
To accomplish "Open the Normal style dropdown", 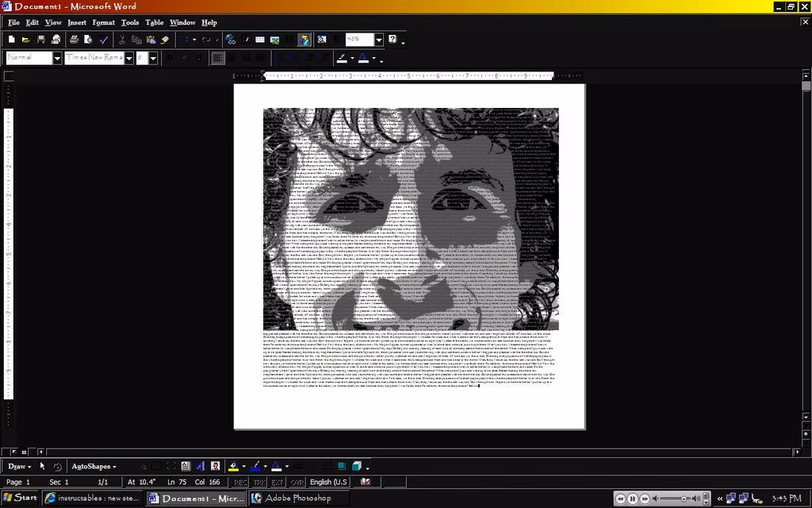I will [57, 58].
